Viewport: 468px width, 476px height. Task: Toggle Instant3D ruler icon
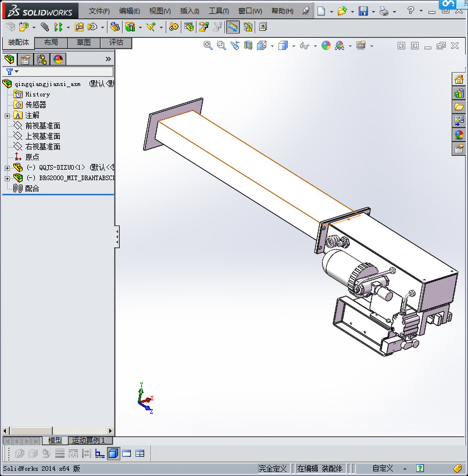[233, 27]
